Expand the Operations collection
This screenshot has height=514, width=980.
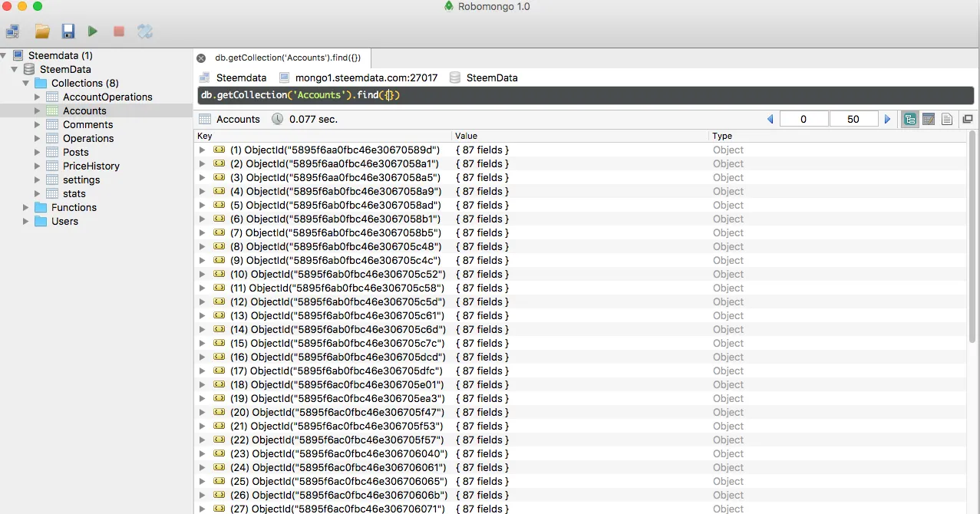click(38, 138)
